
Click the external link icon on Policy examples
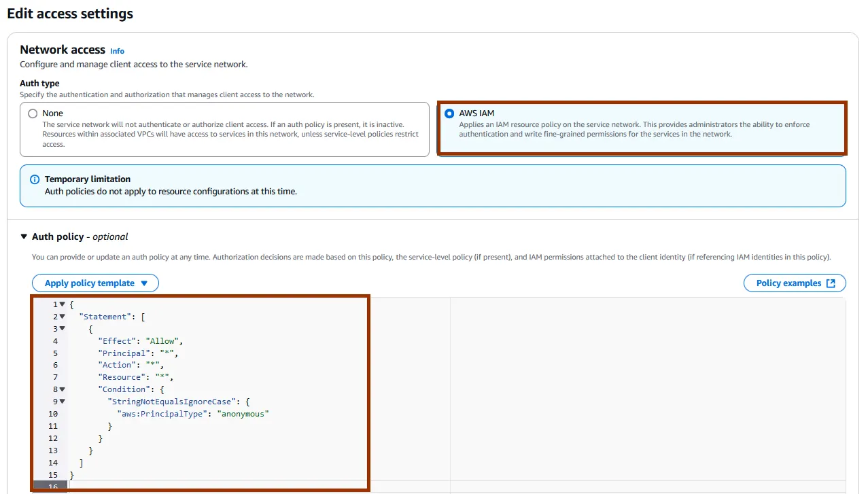point(831,283)
